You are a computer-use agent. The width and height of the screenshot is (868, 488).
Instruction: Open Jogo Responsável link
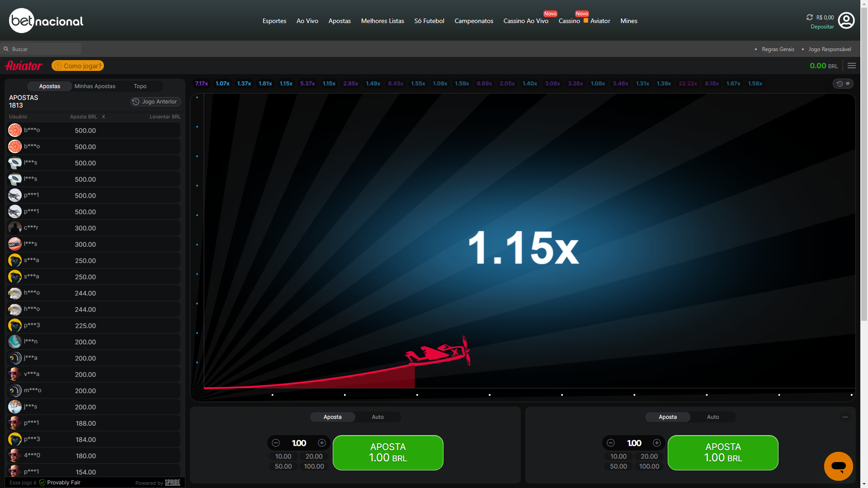(x=830, y=49)
